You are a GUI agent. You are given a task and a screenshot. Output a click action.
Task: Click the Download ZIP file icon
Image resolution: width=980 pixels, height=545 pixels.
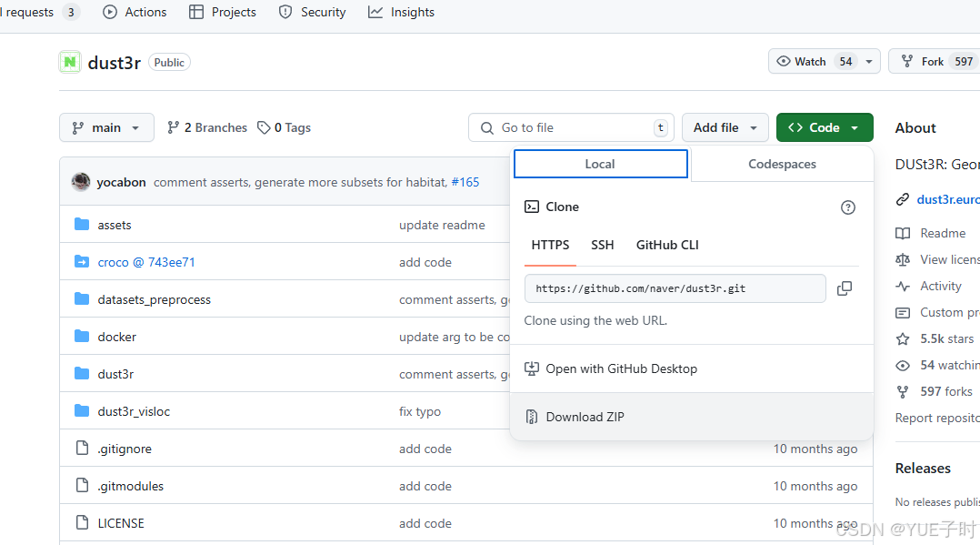tap(532, 417)
